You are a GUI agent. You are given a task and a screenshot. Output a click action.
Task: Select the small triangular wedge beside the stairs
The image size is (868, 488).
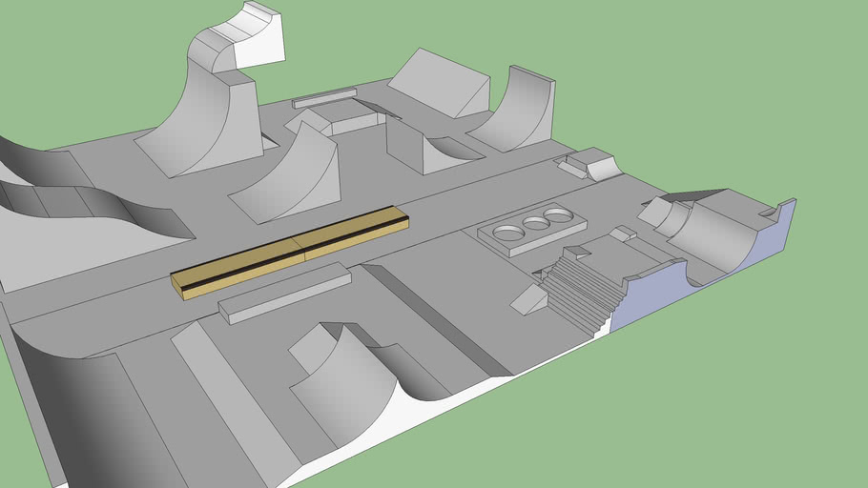[530, 299]
